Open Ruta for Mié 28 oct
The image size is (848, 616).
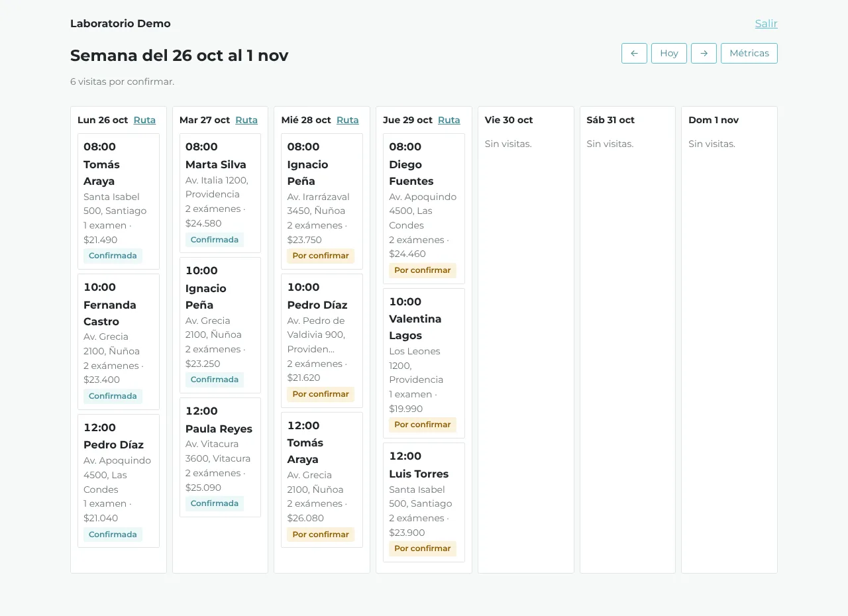click(348, 120)
